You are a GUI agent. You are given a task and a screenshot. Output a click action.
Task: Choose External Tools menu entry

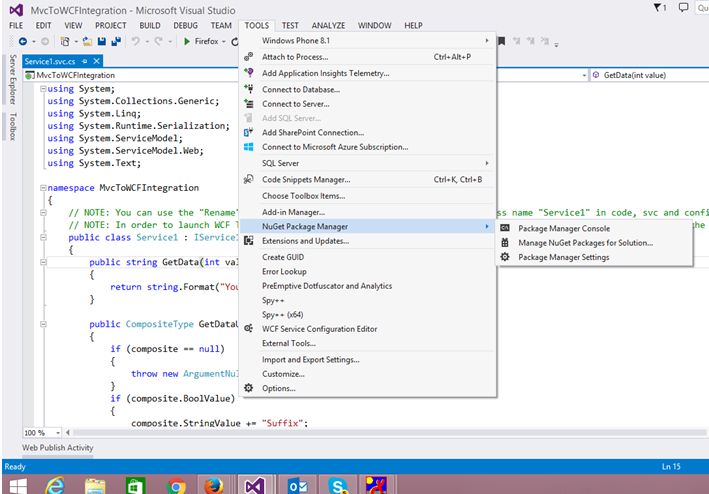[x=289, y=343]
